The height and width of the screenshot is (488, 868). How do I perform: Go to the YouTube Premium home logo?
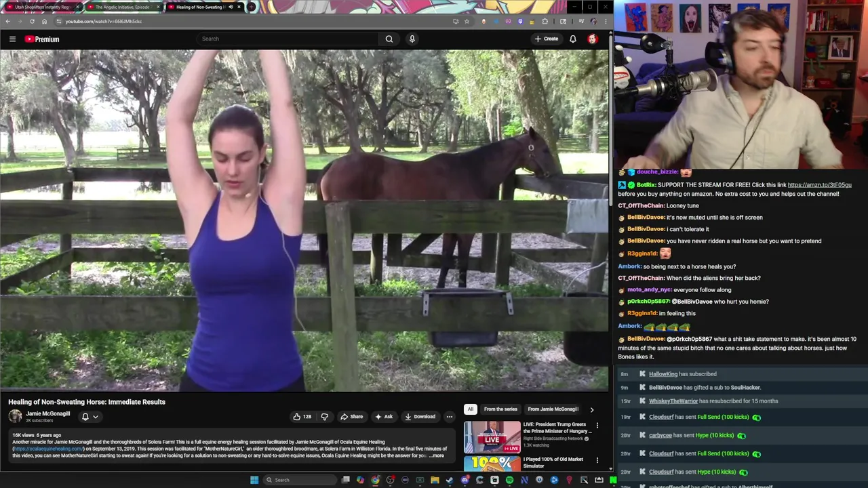coord(42,39)
